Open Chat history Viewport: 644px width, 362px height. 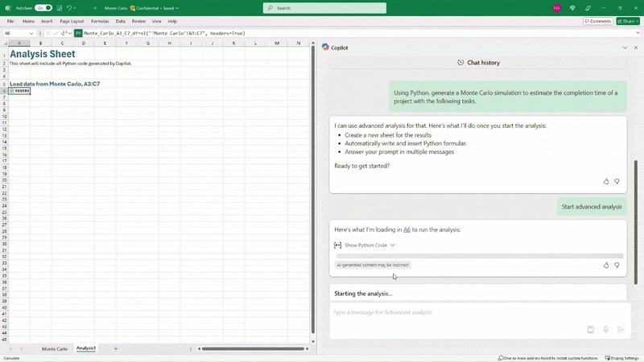pos(478,63)
